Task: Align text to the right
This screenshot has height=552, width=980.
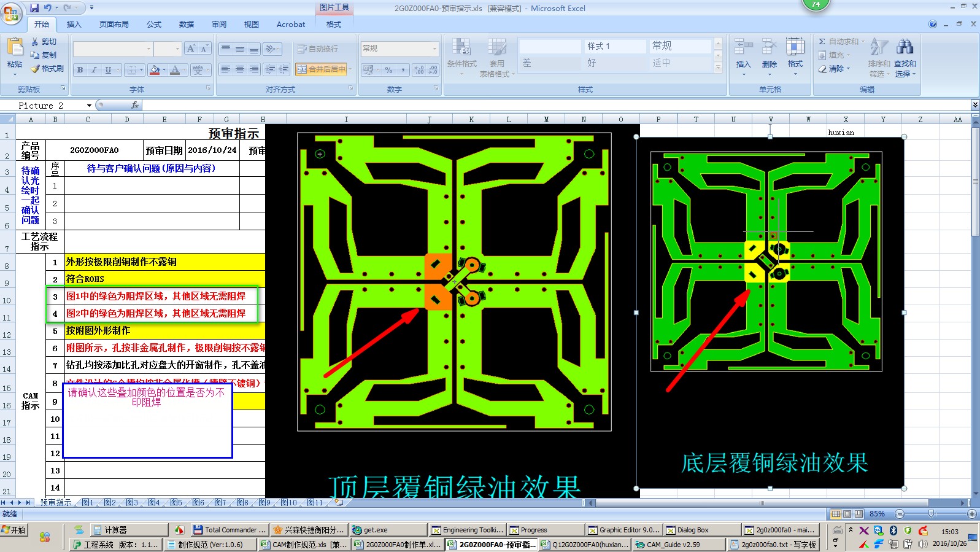Action: click(x=254, y=69)
